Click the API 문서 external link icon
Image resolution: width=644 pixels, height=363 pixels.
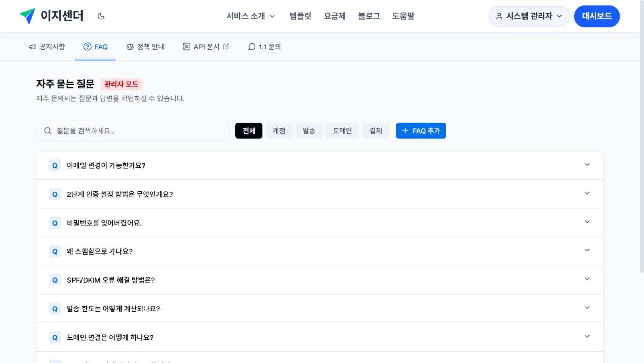[226, 46]
